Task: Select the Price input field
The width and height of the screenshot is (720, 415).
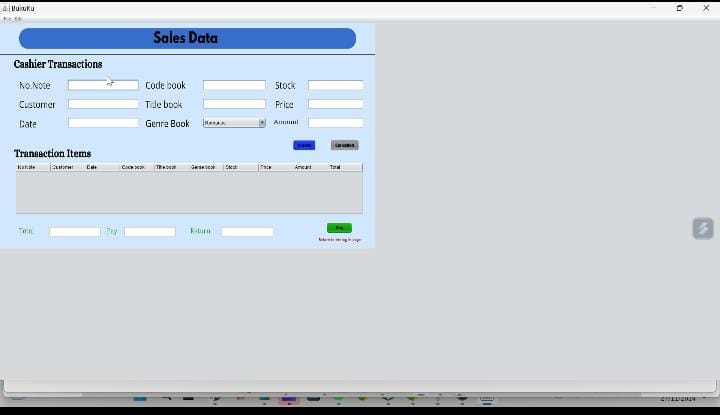Action: click(335, 104)
